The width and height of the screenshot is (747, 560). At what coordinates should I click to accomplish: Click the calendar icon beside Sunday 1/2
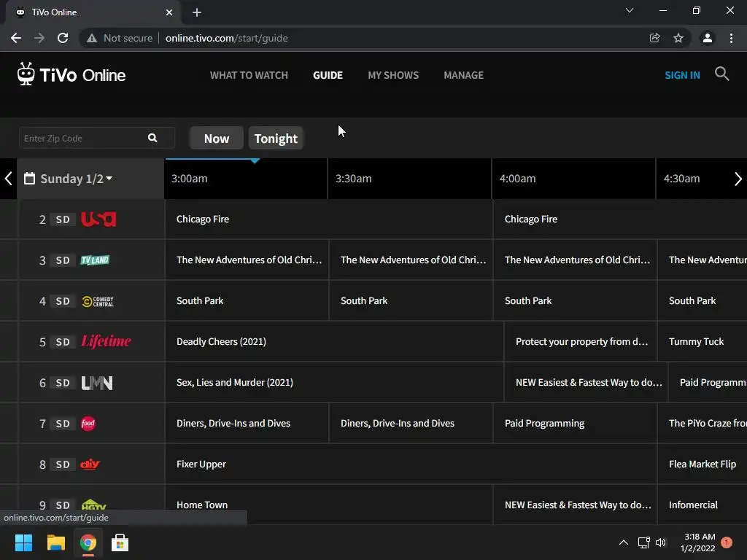[29, 179]
